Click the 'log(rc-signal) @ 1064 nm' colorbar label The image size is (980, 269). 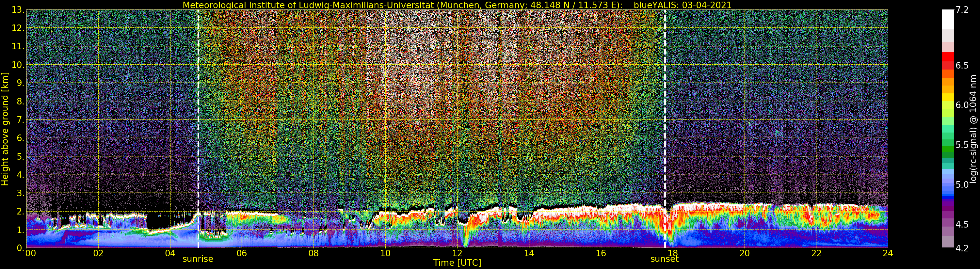click(x=973, y=129)
